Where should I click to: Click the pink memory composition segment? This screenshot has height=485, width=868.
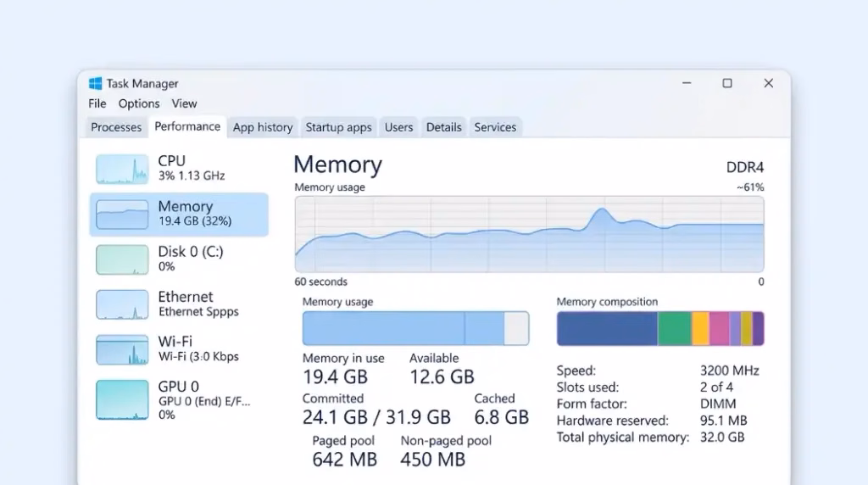click(x=719, y=328)
